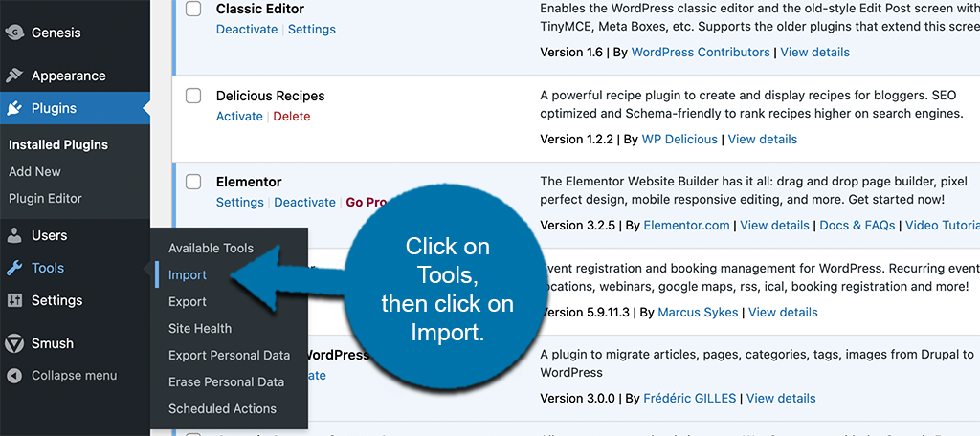Screen dimensions: 980x436
Task: Click the Users person icon
Action: pyautogui.click(x=14, y=235)
